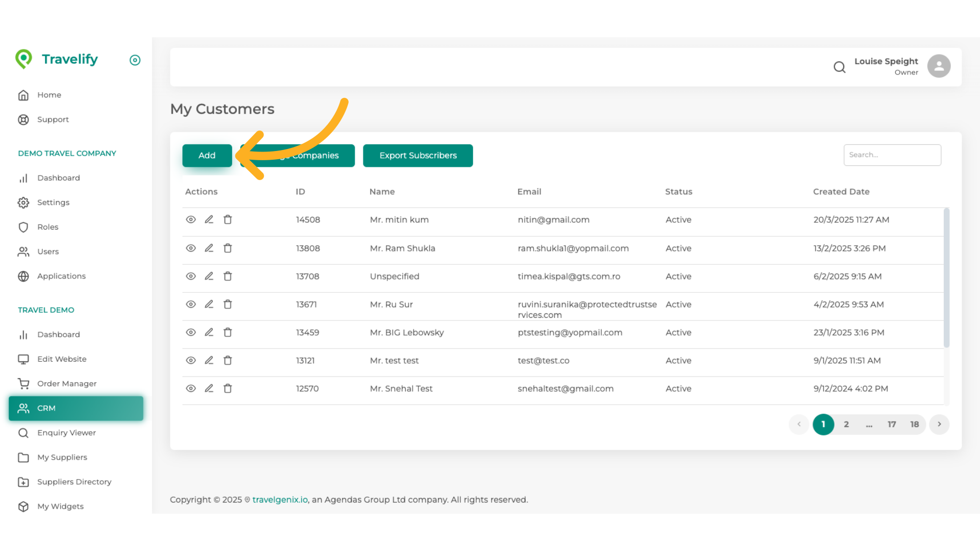Toggle sidebar collapse next to Travelify logo

(135, 60)
